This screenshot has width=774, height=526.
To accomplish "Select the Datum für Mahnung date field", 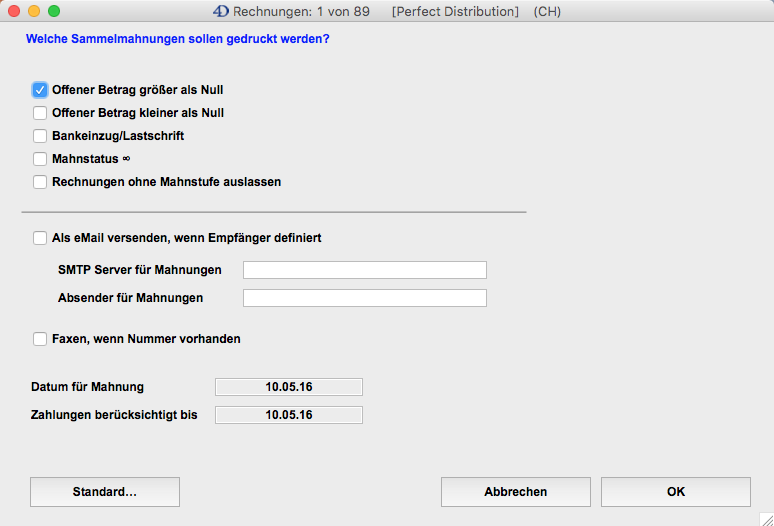I will (x=288, y=387).
